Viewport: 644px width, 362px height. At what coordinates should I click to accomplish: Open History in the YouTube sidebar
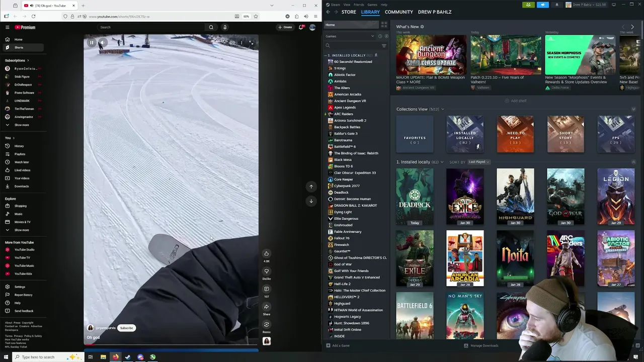[22, 146]
